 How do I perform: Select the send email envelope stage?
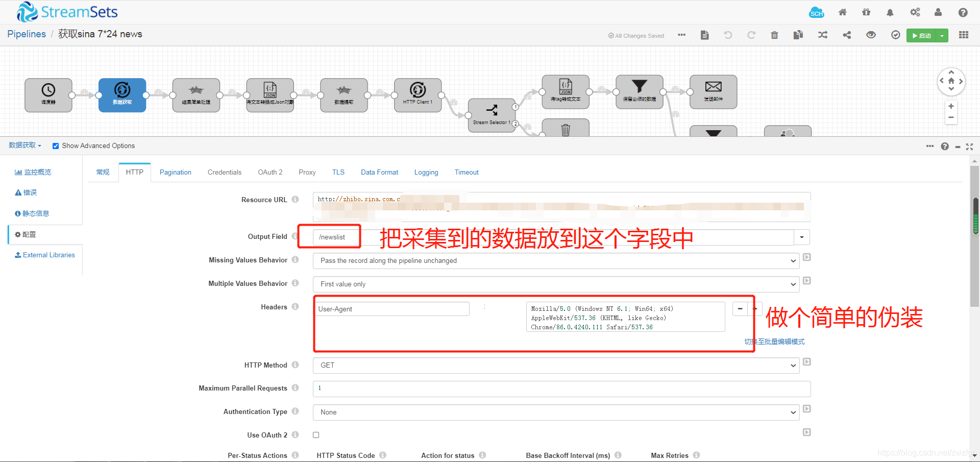point(714,92)
